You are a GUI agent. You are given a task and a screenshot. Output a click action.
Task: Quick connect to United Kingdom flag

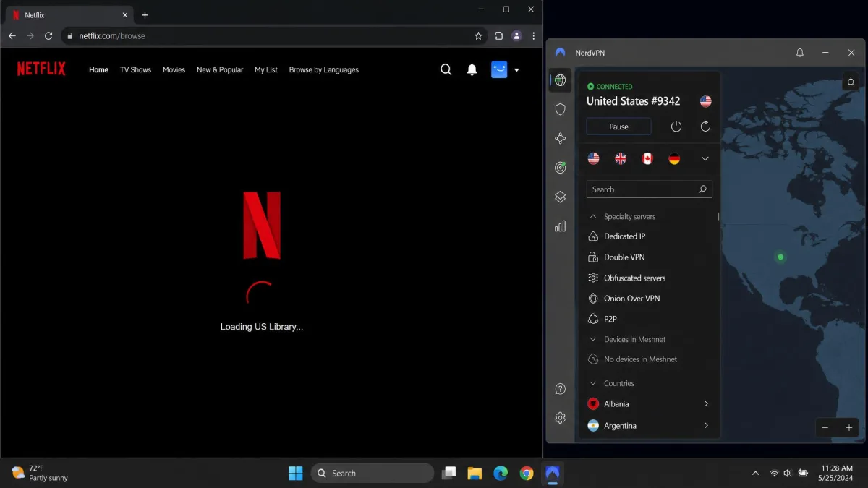621,158
